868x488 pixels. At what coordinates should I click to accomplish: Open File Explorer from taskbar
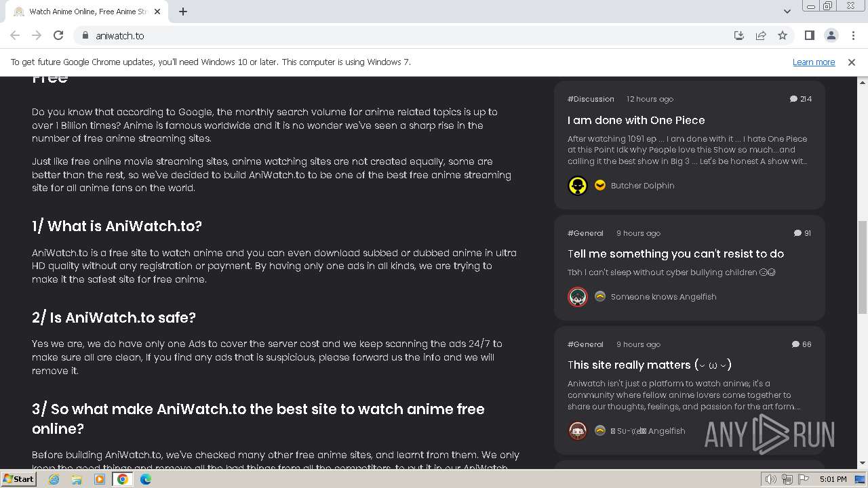tap(77, 479)
